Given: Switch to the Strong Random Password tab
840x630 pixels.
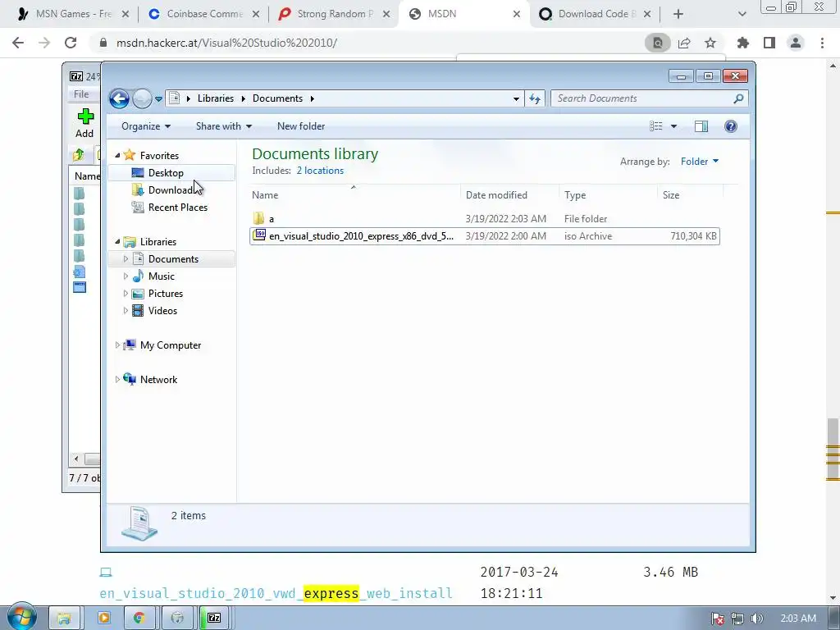Looking at the screenshot, I should [335, 15].
